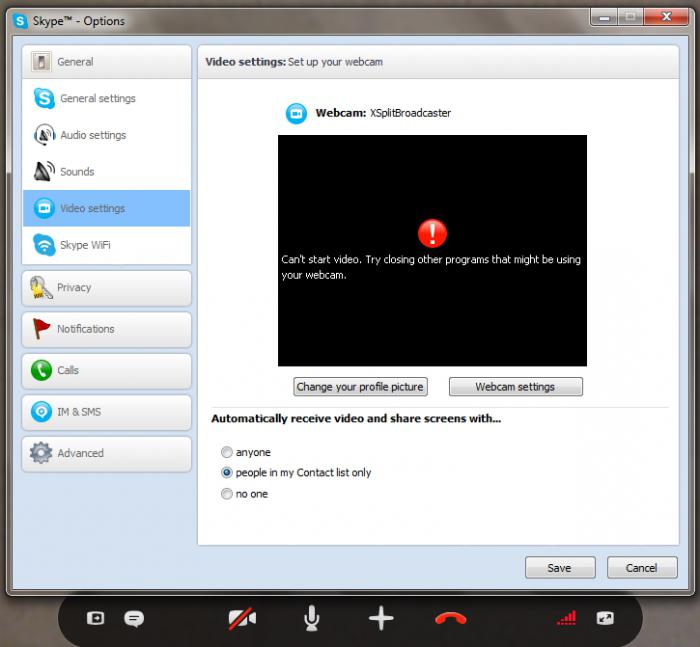
Task: Click the black webcam video preview area
Action: [x=432, y=250]
